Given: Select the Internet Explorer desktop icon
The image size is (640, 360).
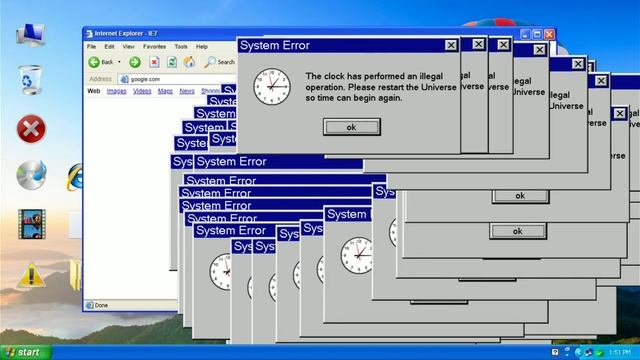Looking at the screenshot, I should coord(75,177).
